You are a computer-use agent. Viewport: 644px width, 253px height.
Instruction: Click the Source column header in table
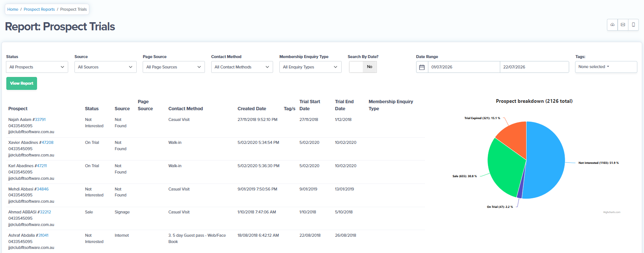(x=122, y=109)
